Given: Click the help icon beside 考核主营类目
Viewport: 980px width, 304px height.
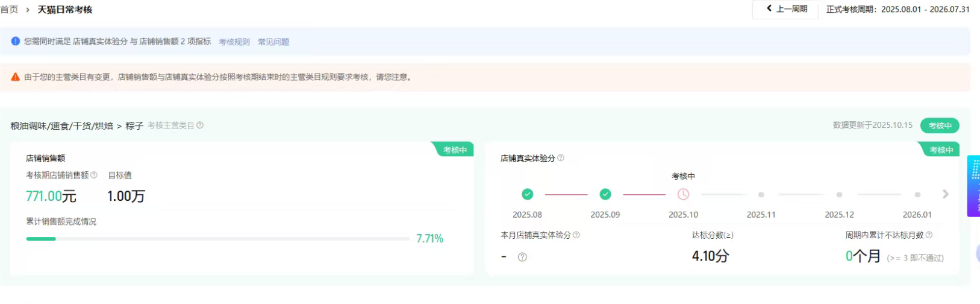Looking at the screenshot, I should pos(200,125).
